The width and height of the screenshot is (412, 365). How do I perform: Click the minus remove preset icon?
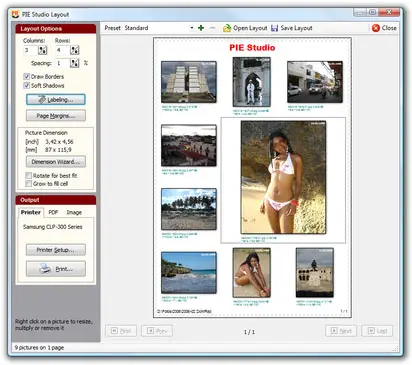212,28
